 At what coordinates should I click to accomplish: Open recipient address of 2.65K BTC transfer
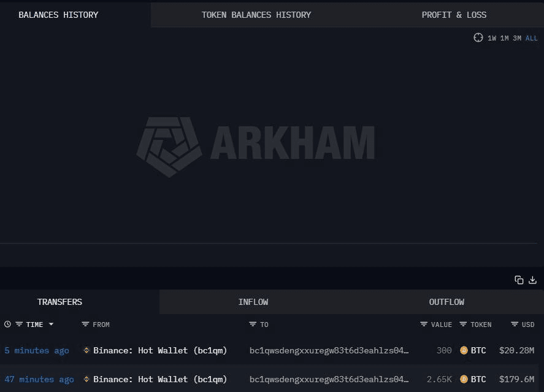coord(329,380)
